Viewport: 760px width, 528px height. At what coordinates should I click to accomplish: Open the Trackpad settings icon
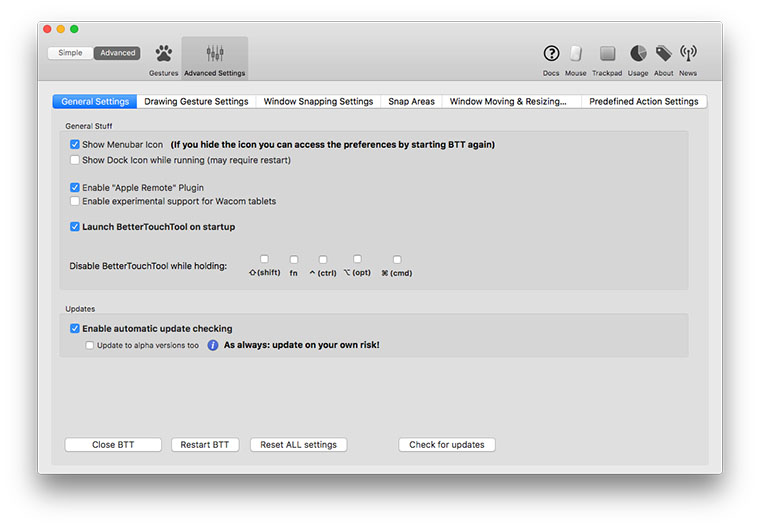tap(607, 53)
